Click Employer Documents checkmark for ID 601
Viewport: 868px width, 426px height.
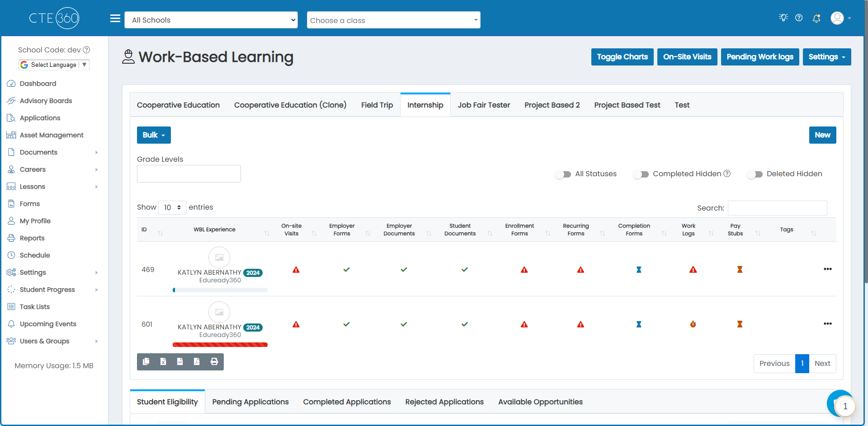(404, 324)
